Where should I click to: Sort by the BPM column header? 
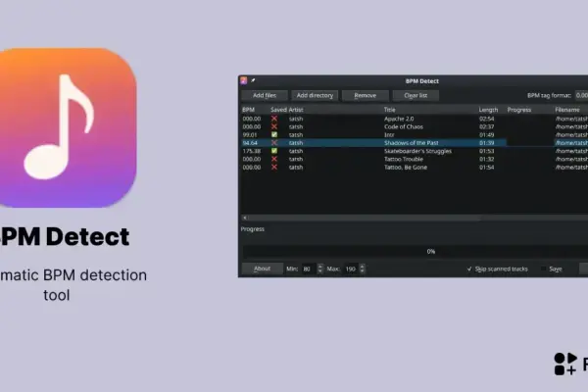pyautogui.click(x=248, y=110)
